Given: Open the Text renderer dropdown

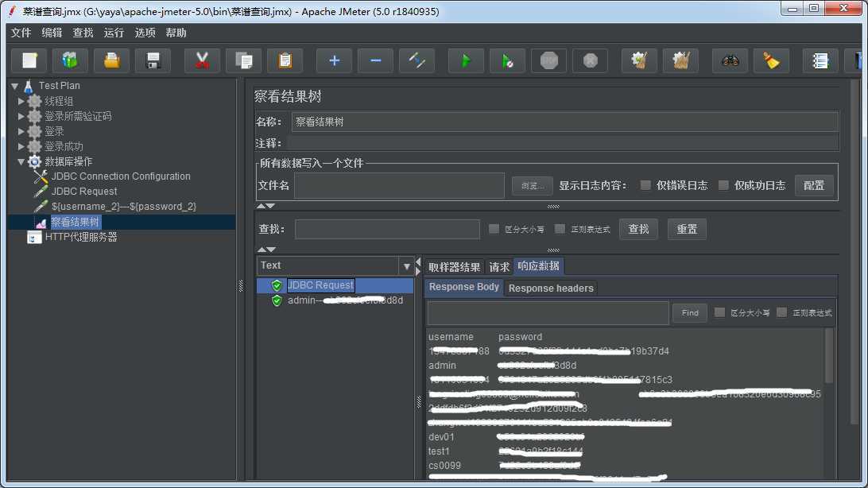Looking at the screenshot, I should (x=406, y=266).
